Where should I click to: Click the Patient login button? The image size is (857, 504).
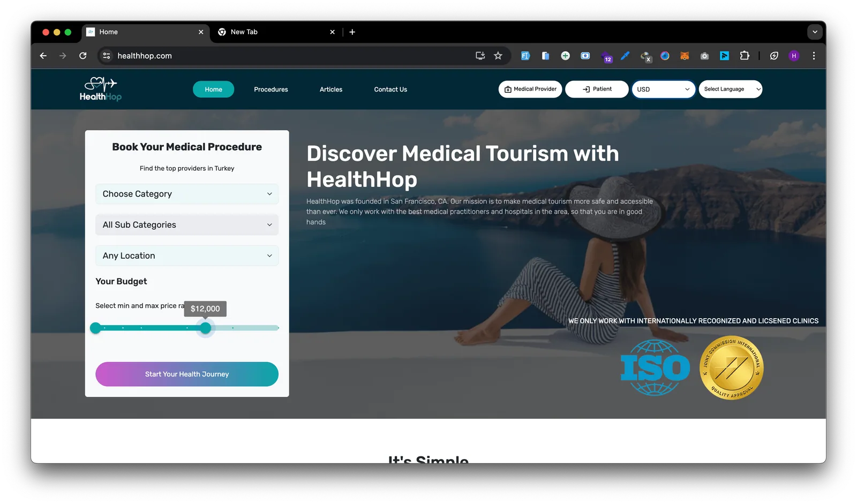coord(597,89)
